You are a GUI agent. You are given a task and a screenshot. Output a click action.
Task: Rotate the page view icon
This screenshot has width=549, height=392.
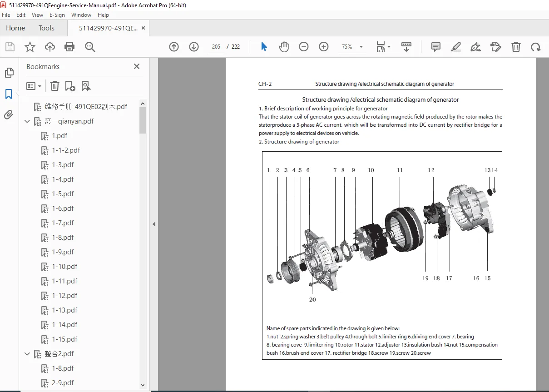pyautogui.click(x=536, y=47)
